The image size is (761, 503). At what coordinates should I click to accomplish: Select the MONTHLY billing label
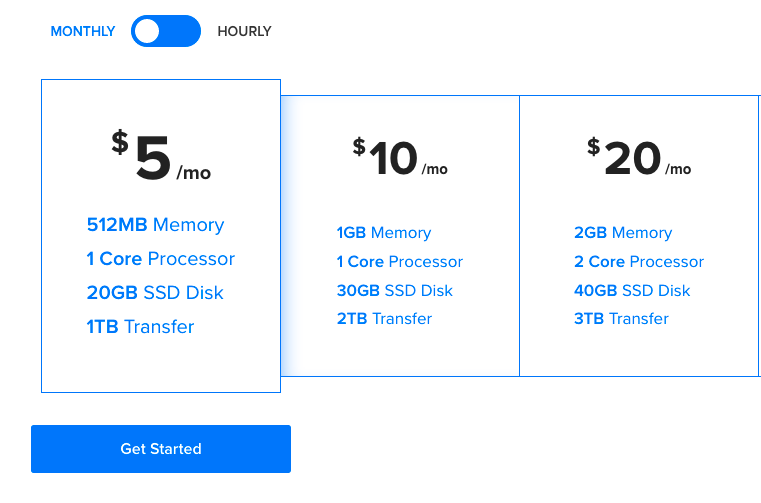click(83, 31)
